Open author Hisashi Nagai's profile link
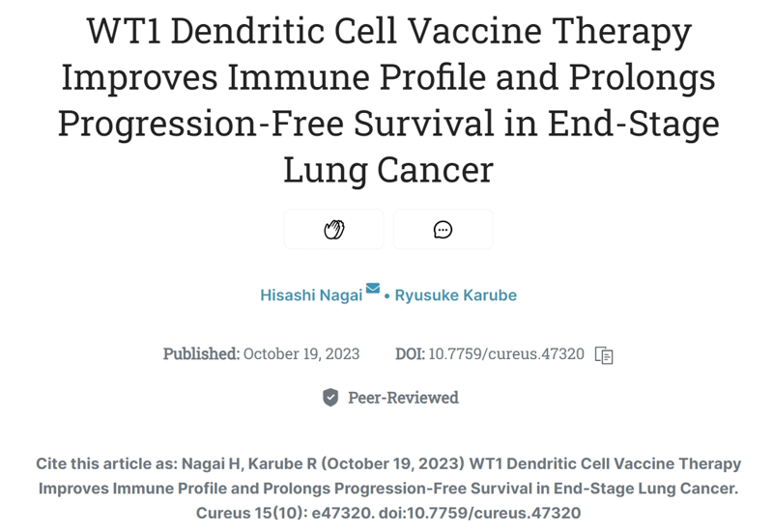The image size is (773, 532). tap(311, 295)
